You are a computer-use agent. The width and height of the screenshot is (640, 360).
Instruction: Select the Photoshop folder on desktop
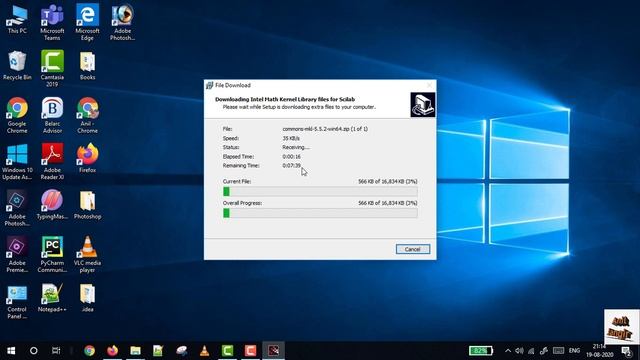[87, 205]
